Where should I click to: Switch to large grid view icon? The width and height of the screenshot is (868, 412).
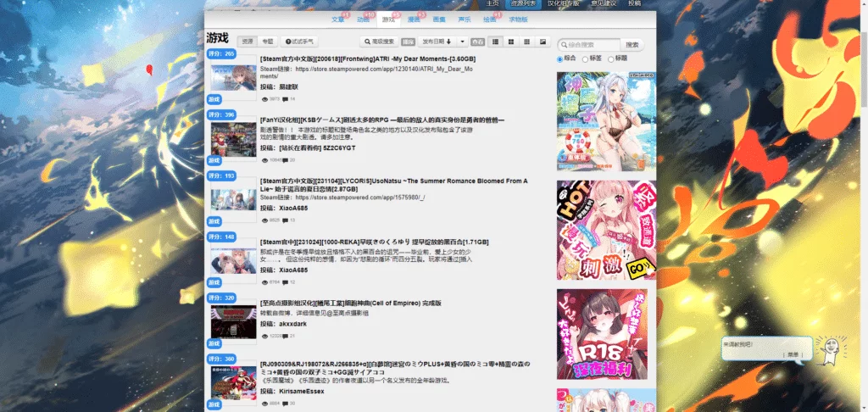(511, 42)
